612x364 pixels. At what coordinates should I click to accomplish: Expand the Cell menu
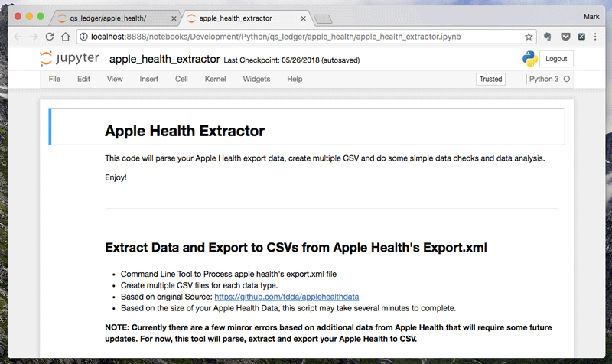pos(181,79)
